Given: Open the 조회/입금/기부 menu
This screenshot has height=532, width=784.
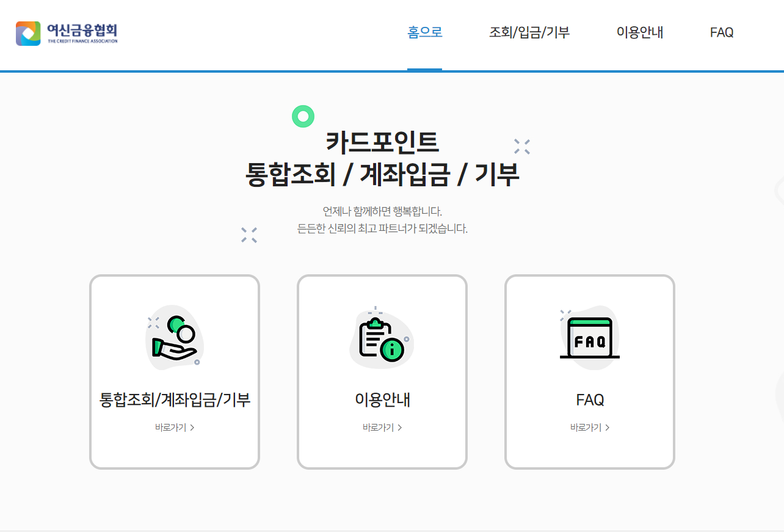Looking at the screenshot, I should click(x=529, y=33).
